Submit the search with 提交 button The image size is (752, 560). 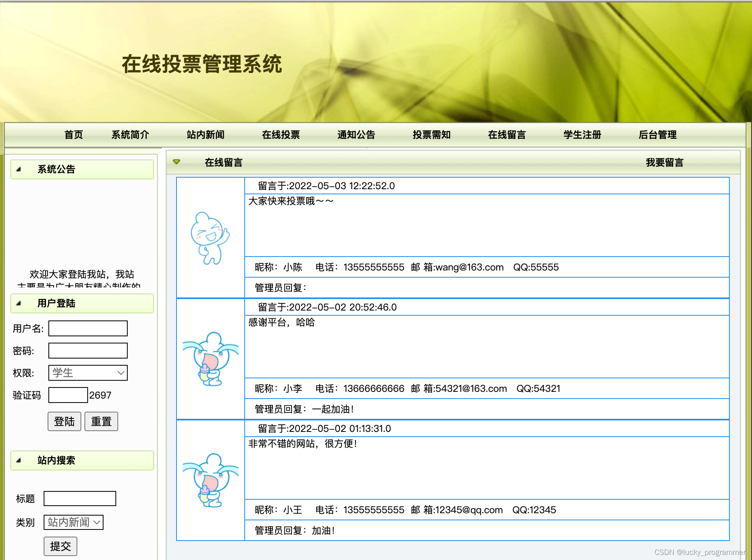click(x=60, y=546)
